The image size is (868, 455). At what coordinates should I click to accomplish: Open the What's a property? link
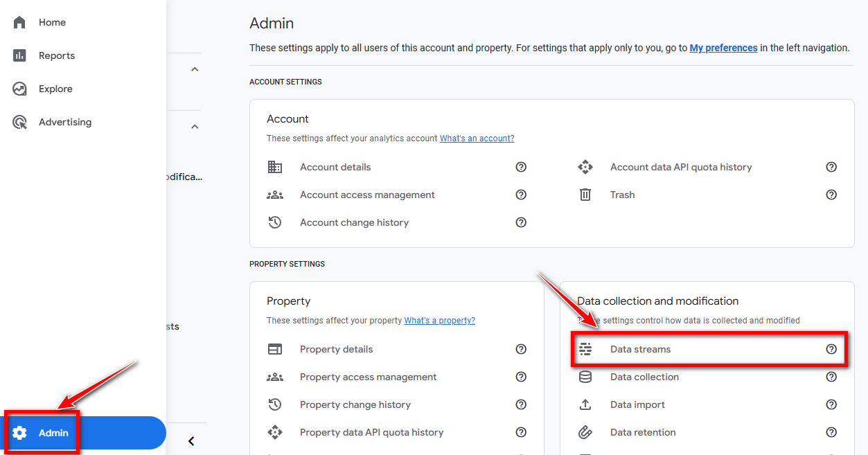point(439,321)
